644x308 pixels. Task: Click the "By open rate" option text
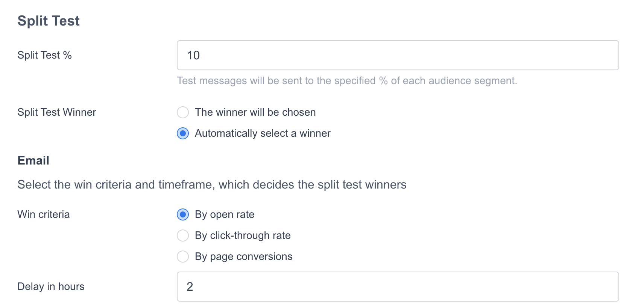click(225, 214)
